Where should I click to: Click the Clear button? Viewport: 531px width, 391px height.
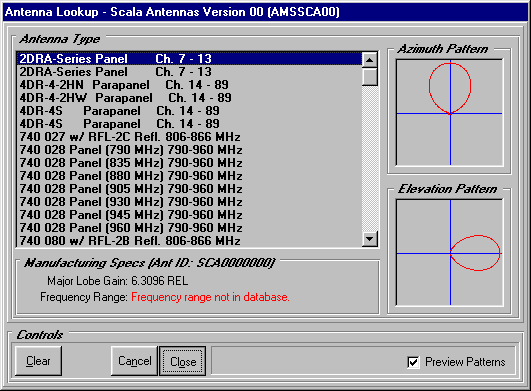point(38,361)
